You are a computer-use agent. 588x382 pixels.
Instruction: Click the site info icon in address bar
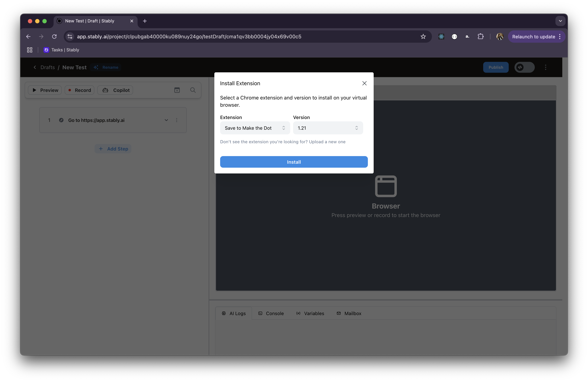coord(70,37)
